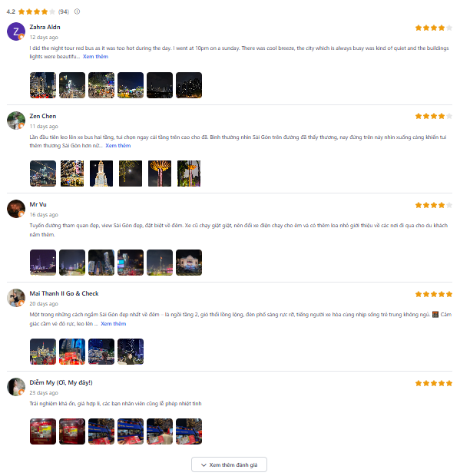The width and height of the screenshot is (460, 476).
Task: Open Zen Chen's profile avatar
Action: click(x=16, y=121)
